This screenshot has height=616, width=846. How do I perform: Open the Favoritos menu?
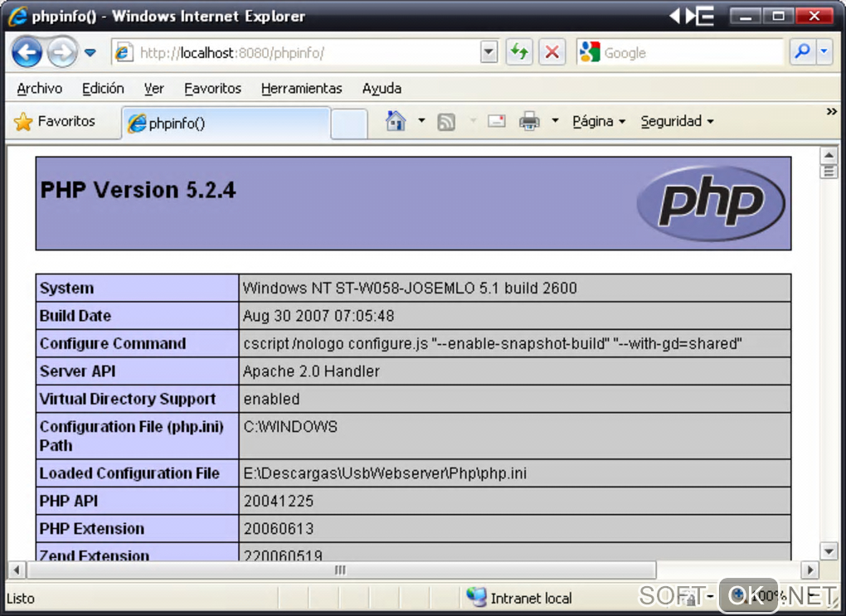click(212, 89)
